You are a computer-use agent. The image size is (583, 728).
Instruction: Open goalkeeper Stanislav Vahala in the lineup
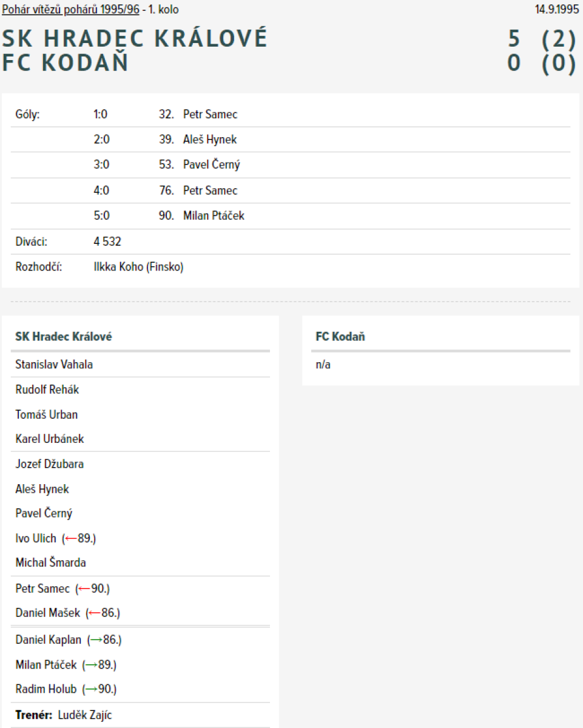tap(54, 365)
